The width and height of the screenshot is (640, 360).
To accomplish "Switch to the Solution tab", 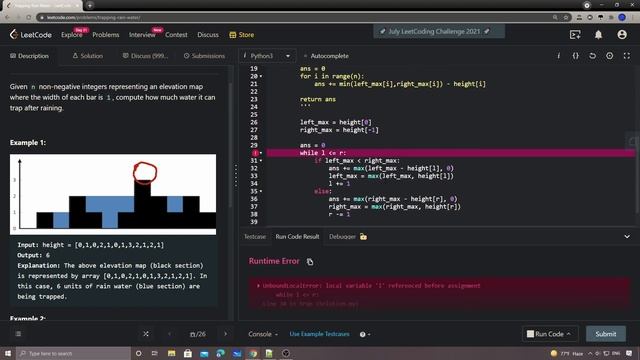I will (88, 56).
